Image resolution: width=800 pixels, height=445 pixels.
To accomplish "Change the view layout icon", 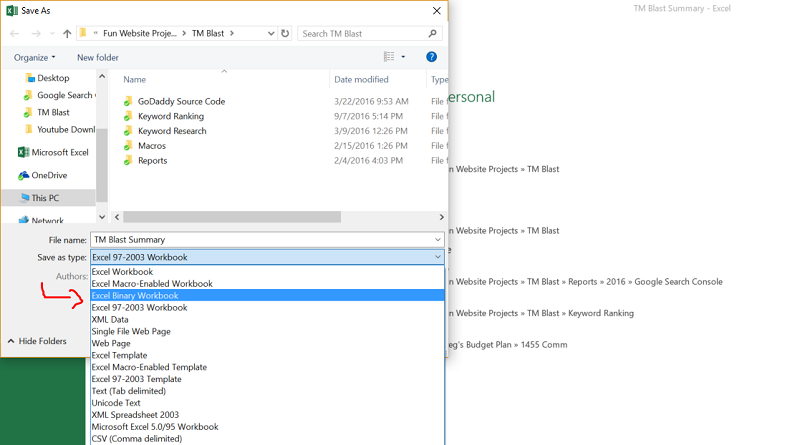I will point(389,57).
